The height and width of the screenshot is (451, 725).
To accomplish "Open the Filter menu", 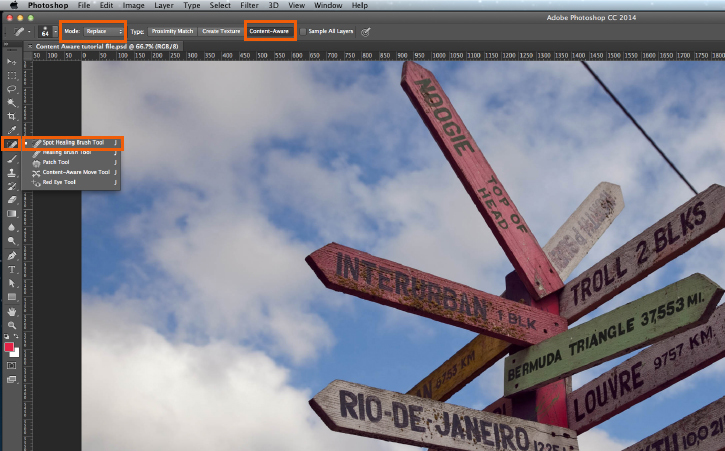I will click(249, 6).
